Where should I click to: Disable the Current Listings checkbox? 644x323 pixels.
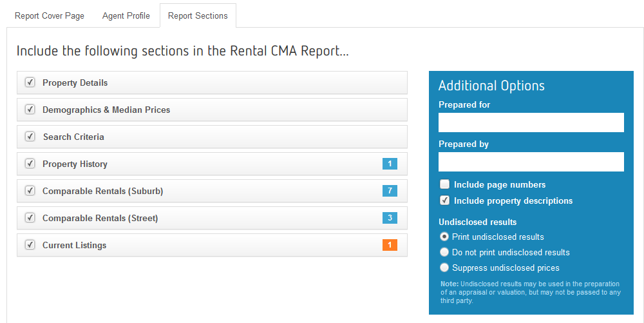tap(30, 245)
